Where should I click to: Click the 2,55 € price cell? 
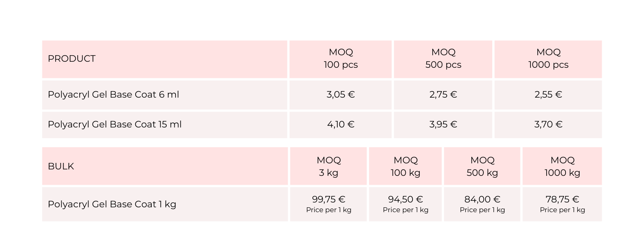[x=548, y=95]
